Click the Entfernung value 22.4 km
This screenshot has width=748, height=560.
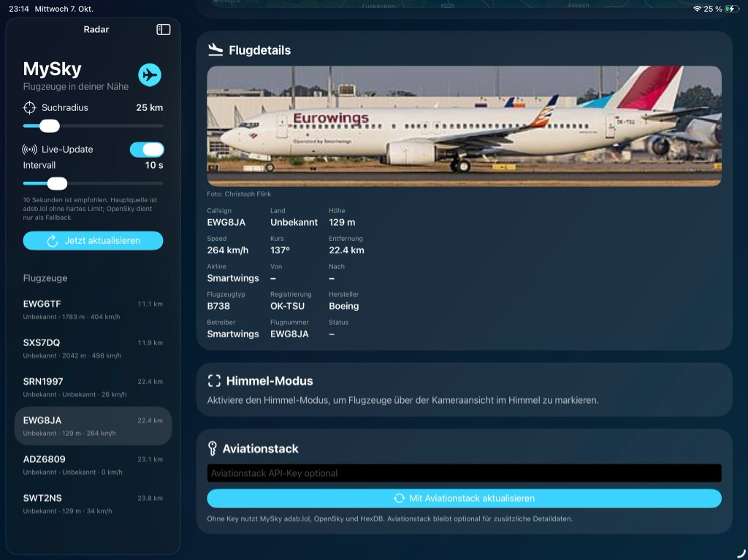coord(346,250)
